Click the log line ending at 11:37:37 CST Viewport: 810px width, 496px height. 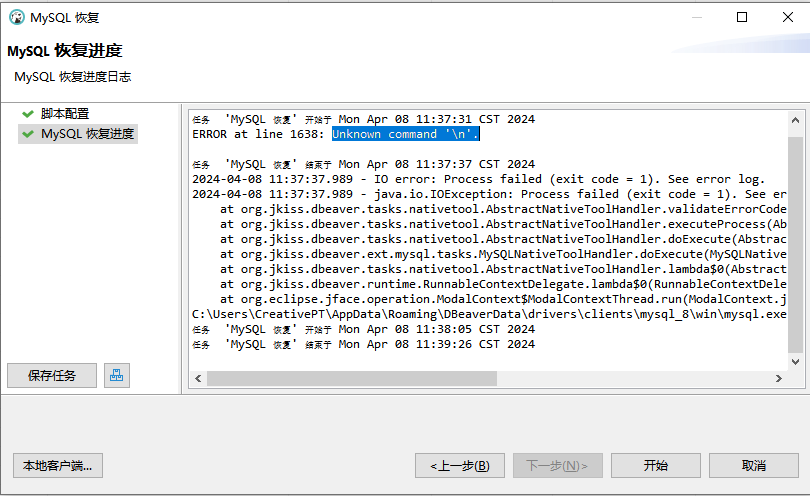[x=364, y=164]
